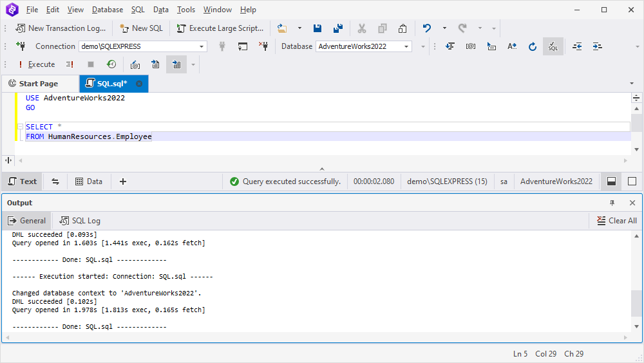Open the Connection combo box demo\SQLEXPRESS
This screenshot has height=363, width=644.
click(142, 46)
